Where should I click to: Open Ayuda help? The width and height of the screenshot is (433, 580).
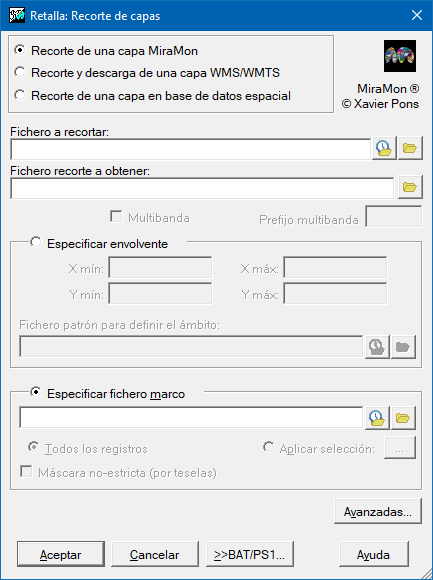click(373, 554)
